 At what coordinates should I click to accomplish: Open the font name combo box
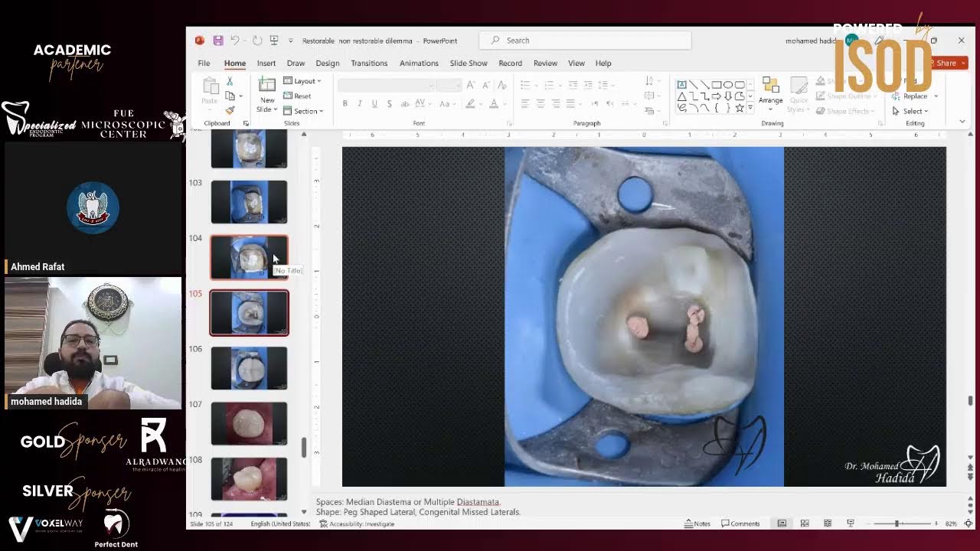coord(386,85)
